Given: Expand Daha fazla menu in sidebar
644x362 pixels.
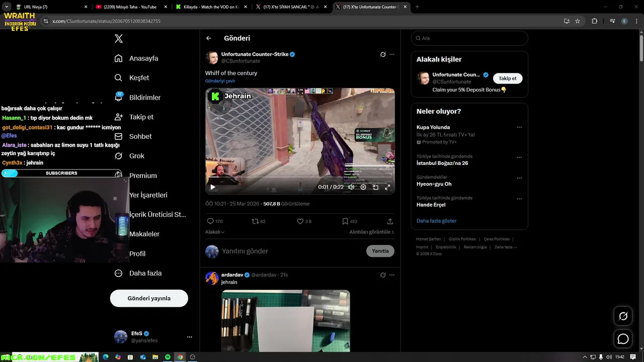Looking at the screenshot, I should tap(138, 273).
